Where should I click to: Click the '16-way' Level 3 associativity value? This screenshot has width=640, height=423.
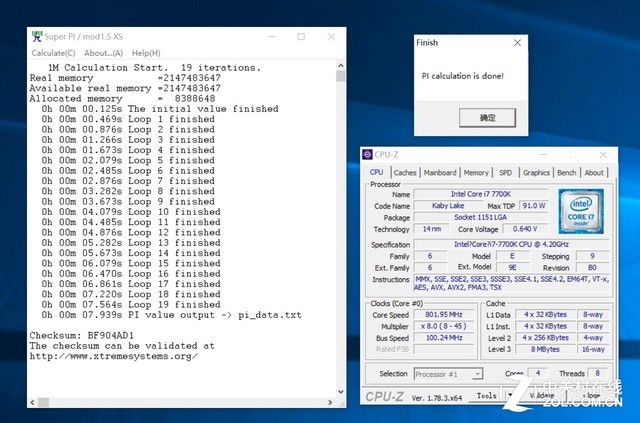click(593, 350)
